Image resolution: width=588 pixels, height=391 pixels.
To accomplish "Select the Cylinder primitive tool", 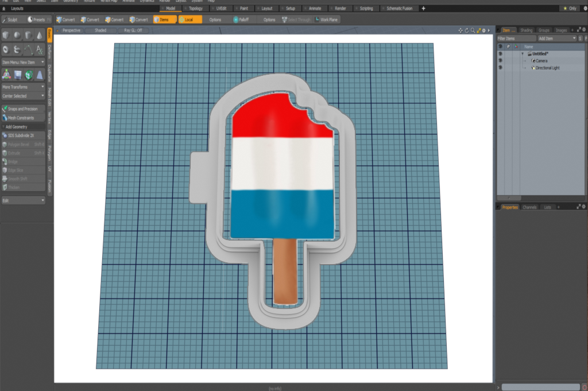I will click(x=28, y=36).
